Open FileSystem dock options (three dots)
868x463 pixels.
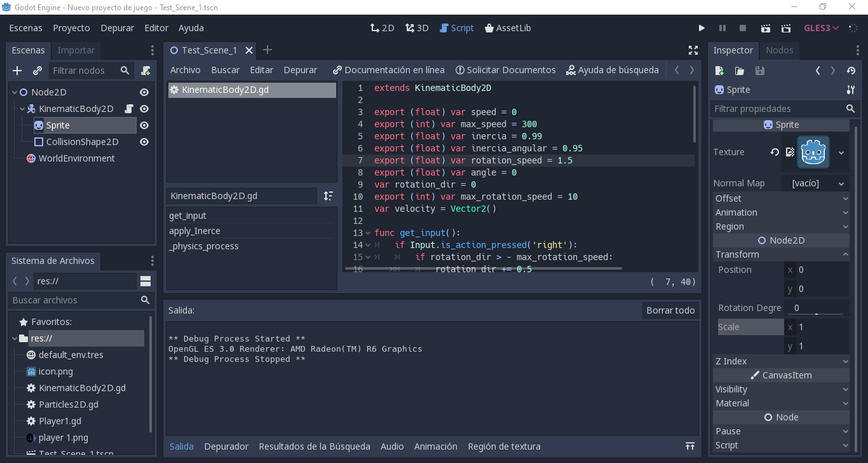click(152, 261)
